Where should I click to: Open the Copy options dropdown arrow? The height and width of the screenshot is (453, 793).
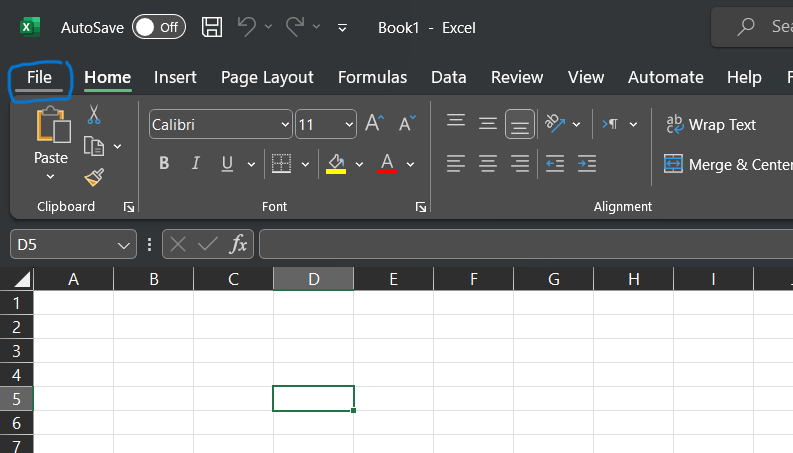tap(117, 147)
